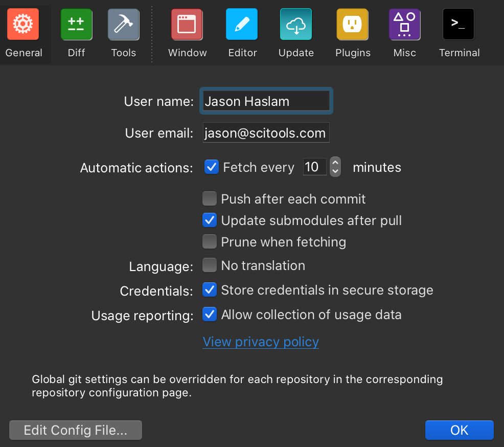
Task: Enable Push after each commit
Action: tap(210, 198)
